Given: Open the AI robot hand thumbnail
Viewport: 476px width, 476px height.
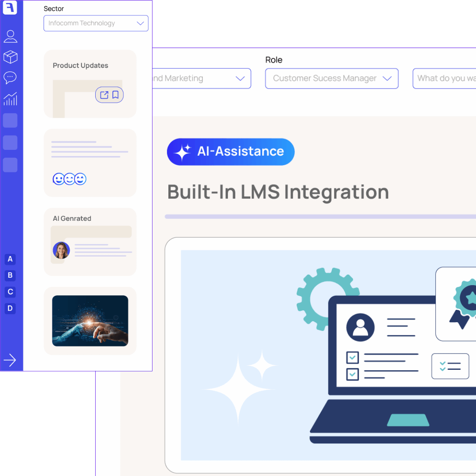Looking at the screenshot, I should tap(90, 320).
